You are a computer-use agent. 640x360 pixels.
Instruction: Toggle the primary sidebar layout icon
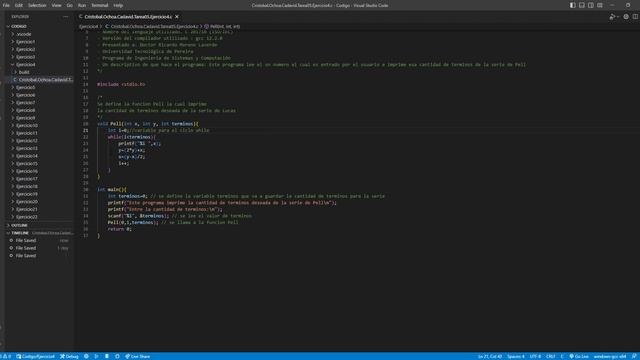click(x=573, y=5)
